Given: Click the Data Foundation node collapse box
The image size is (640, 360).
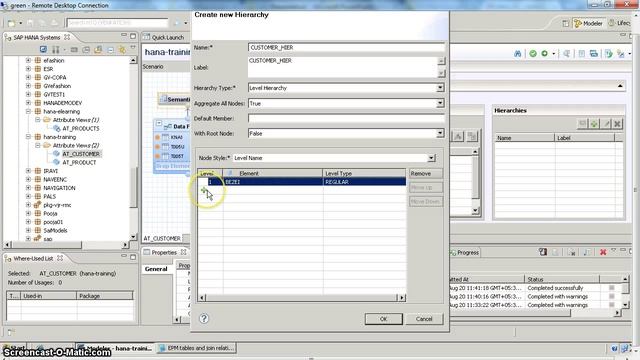Looking at the screenshot, I should click(159, 124).
